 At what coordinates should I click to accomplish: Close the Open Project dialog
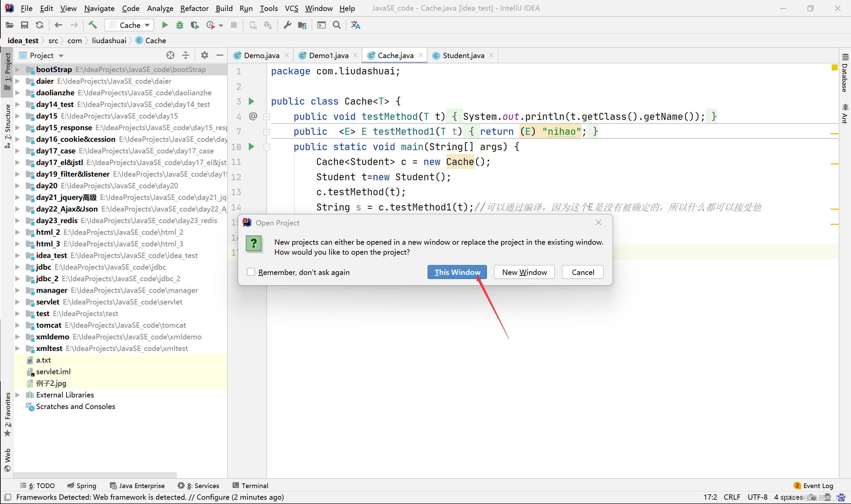pos(598,222)
